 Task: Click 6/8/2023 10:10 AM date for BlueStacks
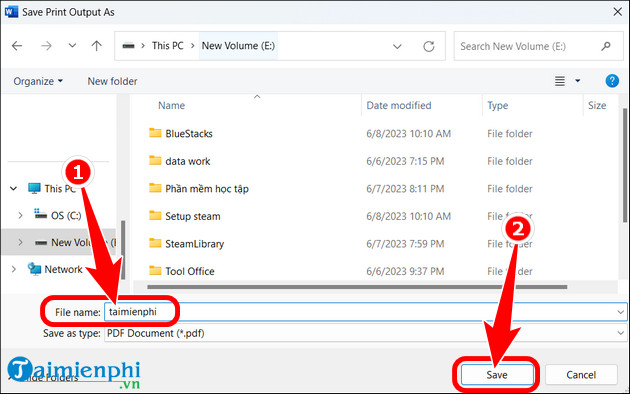408,133
